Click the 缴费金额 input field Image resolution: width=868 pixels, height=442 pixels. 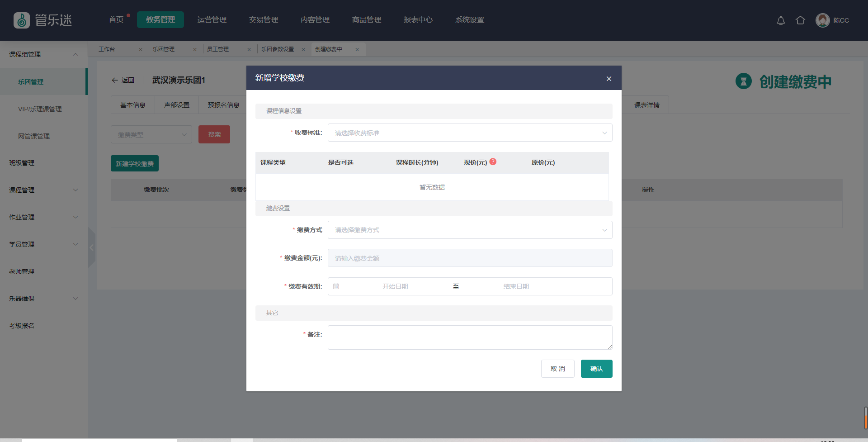470,258
